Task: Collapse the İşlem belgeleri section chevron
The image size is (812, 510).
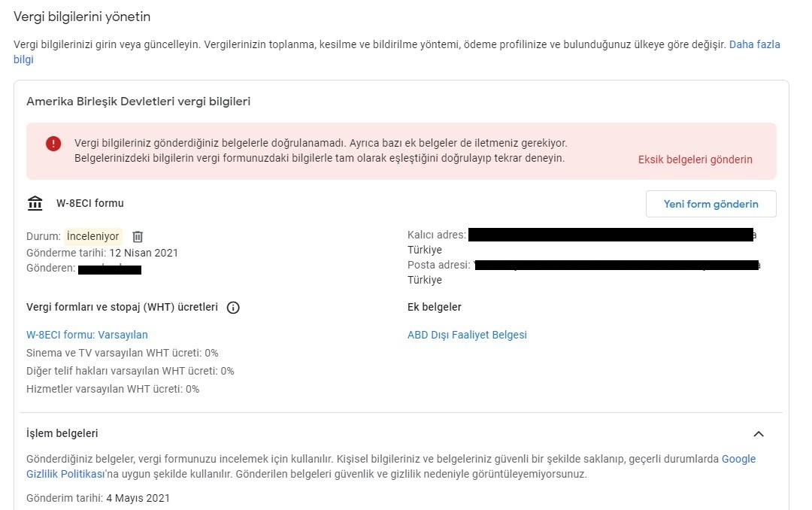Action: pos(759,434)
